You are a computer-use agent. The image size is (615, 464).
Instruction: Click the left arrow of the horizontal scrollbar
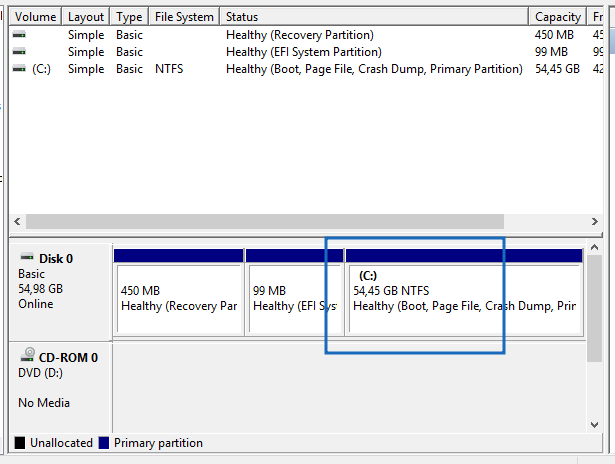[x=16, y=221]
